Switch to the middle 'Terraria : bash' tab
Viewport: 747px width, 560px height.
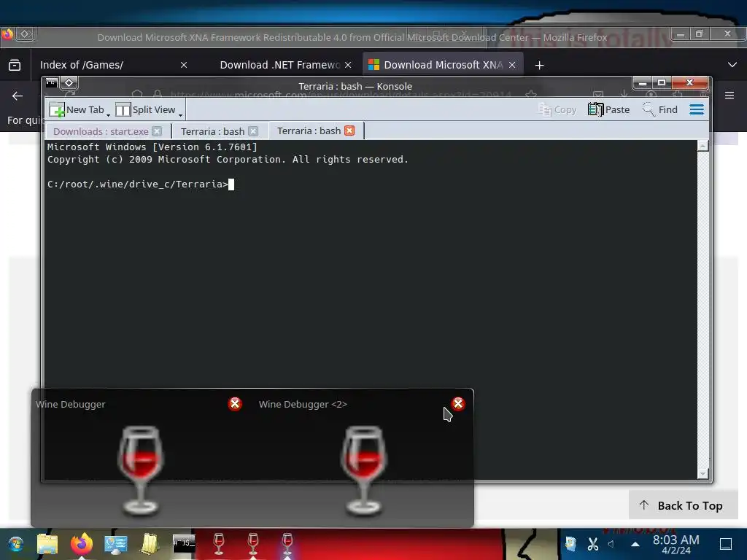212,131
